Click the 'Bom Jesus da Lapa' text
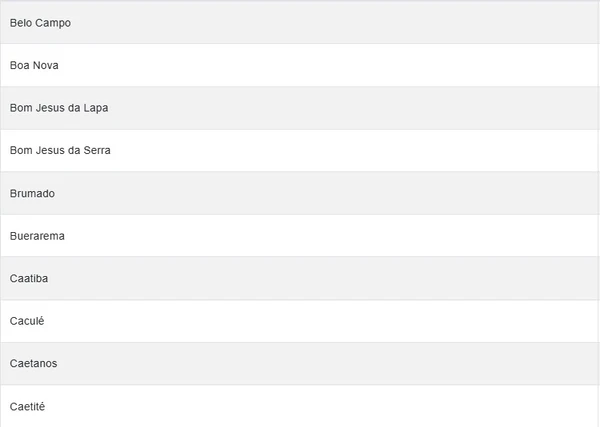This screenshot has width=600, height=427. click(59, 108)
